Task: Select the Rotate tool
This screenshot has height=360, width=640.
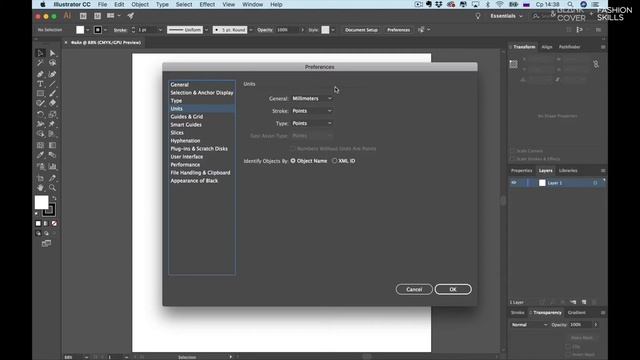Action: (40, 114)
